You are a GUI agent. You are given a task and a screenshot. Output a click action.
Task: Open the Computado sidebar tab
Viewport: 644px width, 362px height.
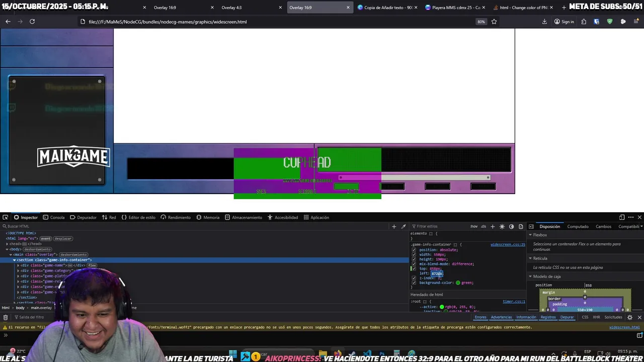click(578, 226)
